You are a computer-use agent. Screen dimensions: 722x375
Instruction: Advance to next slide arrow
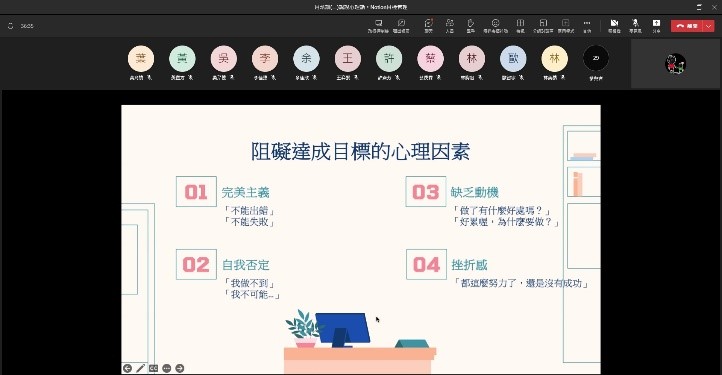click(180, 368)
